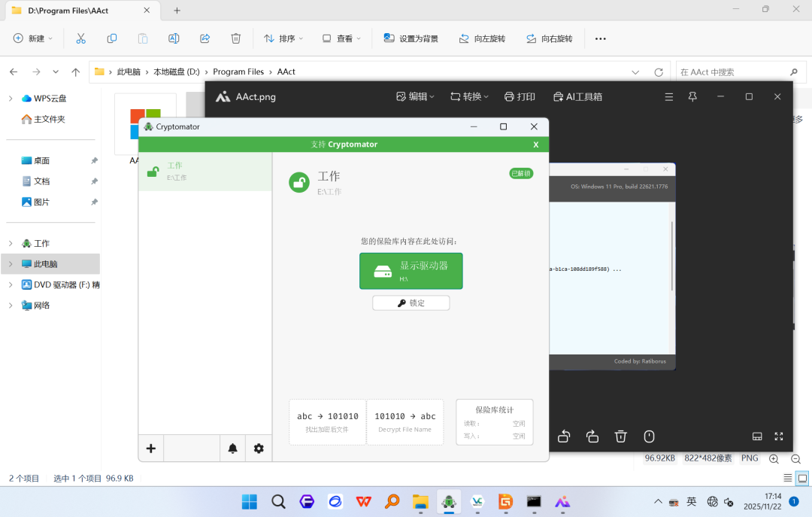The image size is (812, 517).
Task: Click 显示驱动器 reveal drive button
Action: click(x=411, y=271)
